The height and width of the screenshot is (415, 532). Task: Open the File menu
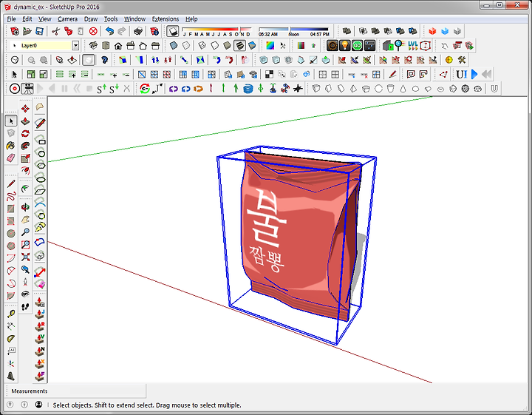pos(11,19)
